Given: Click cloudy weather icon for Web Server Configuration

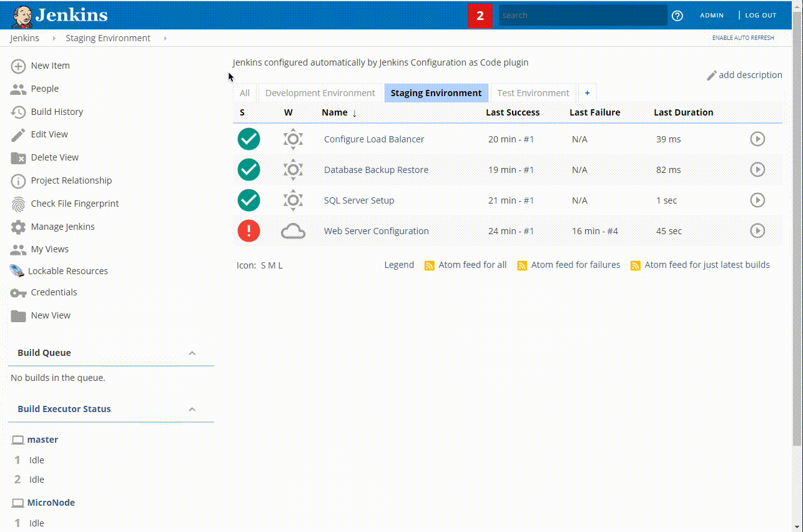Looking at the screenshot, I should [293, 231].
